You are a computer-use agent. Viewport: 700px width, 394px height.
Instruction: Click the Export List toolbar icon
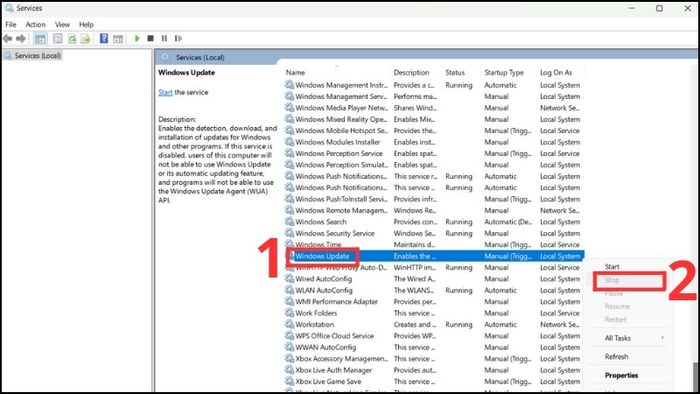coord(85,39)
